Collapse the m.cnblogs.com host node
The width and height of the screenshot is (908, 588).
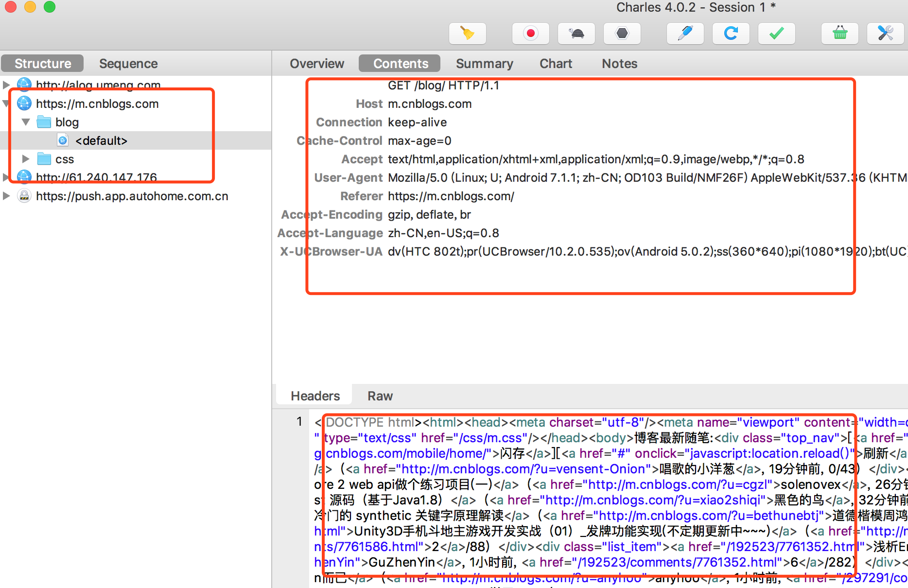coord(6,104)
